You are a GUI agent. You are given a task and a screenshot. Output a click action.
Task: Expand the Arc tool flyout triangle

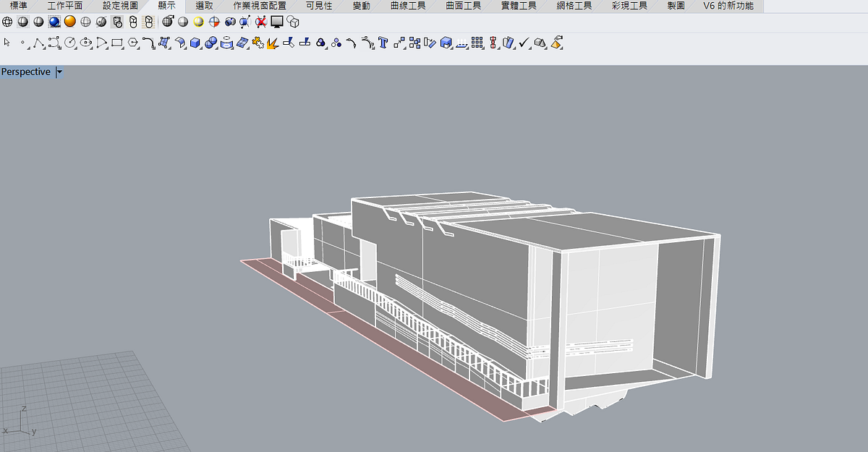click(107, 48)
